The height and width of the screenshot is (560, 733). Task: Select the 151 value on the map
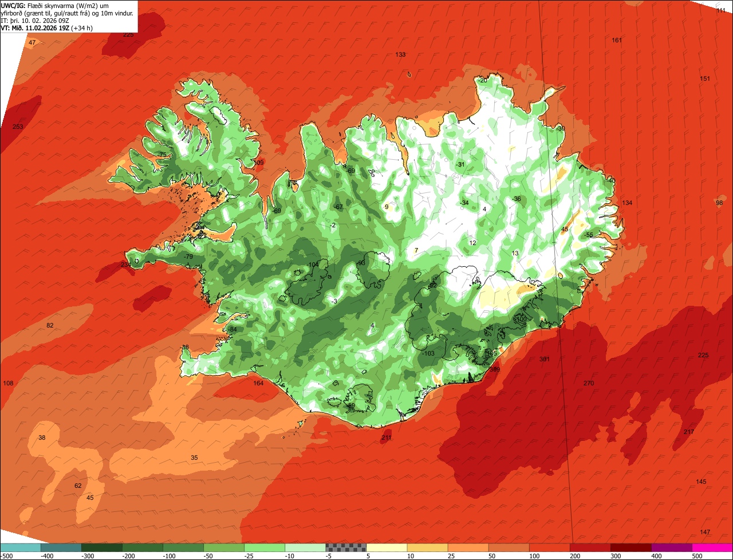click(x=705, y=78)
